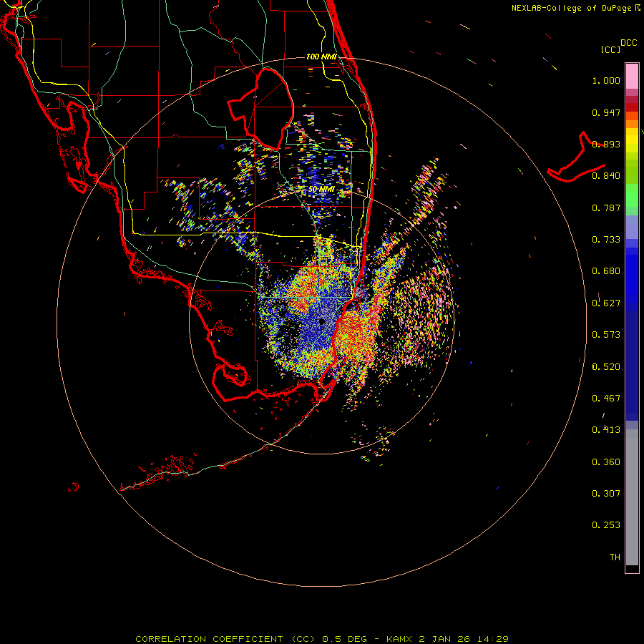Click the 0.307 color scale value
The height and width of the screenshot is (644, 644).
(x=606, y=494)
